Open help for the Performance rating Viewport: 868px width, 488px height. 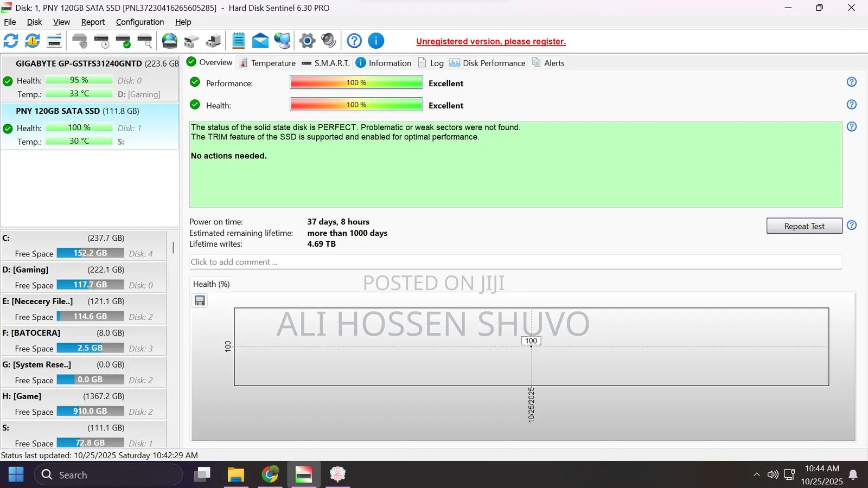pos(852,82)
